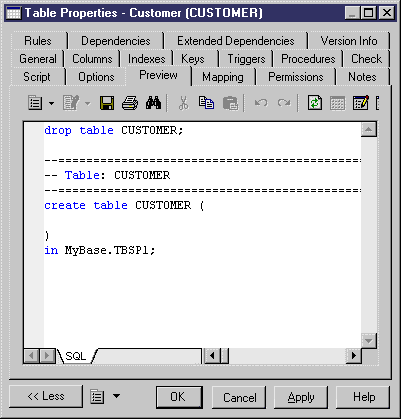The height and width of the screenshot is (419, 401).
Task: Switch to the Columns tab
Action: (x=92, y=59)
